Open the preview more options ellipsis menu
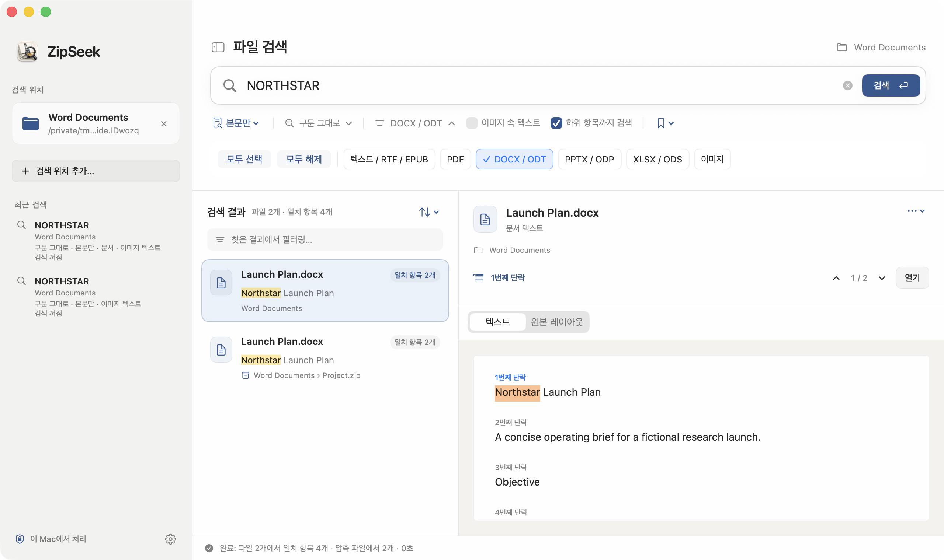Viewport: 944px width, 560px height. tap(916, 211)
